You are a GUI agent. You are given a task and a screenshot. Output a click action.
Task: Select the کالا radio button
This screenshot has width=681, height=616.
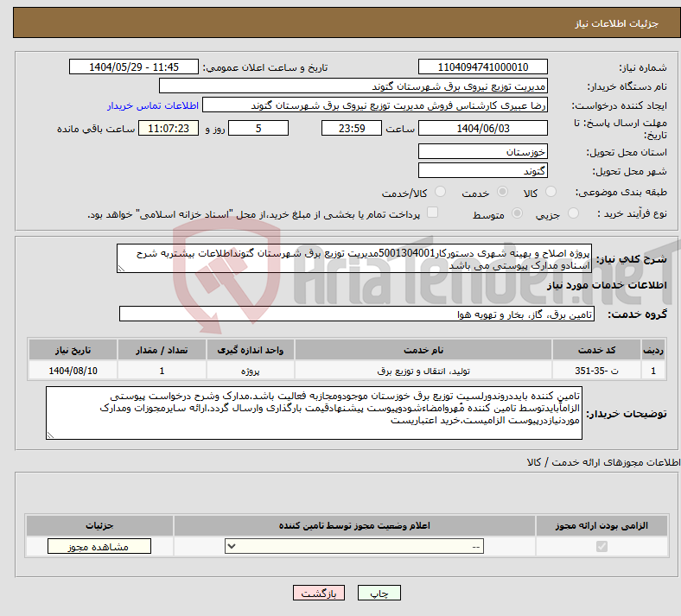[x=551, y=192]
